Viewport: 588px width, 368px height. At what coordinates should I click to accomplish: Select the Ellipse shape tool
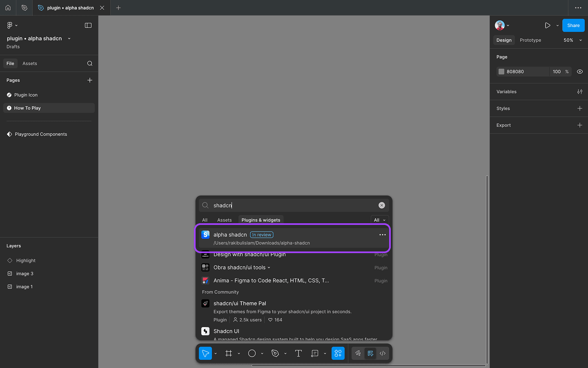click(252, 353)
